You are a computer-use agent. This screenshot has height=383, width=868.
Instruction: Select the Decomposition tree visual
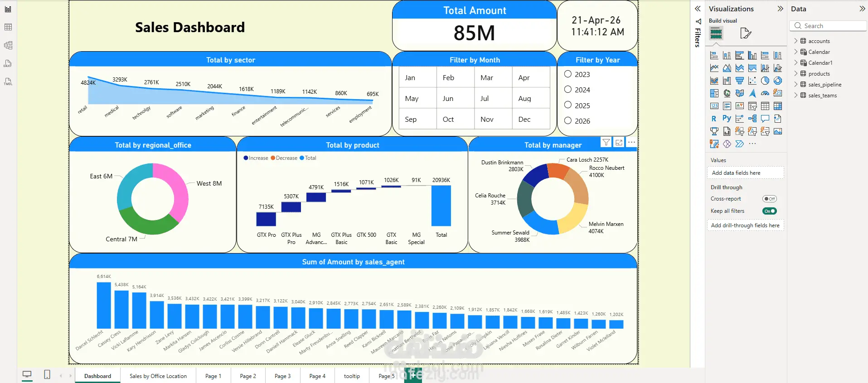(752, 119)
